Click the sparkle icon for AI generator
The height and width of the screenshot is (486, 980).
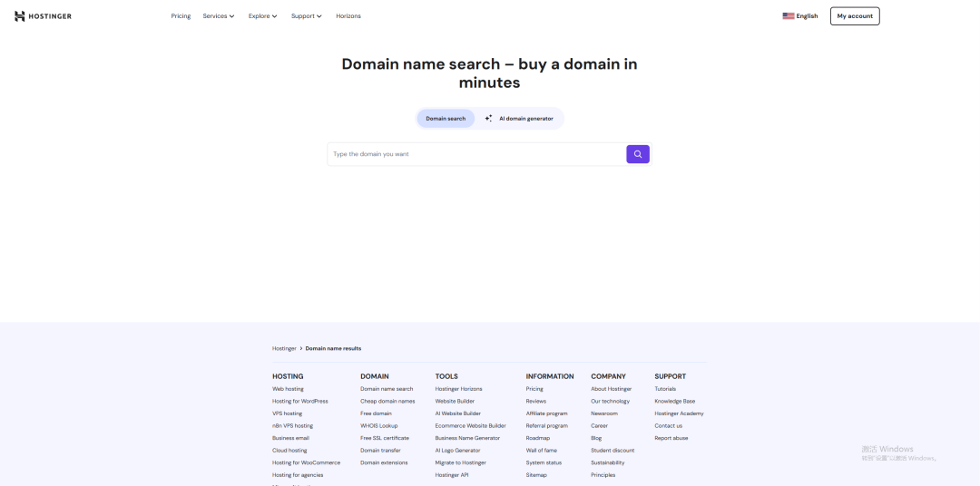(x=488, y=119)
